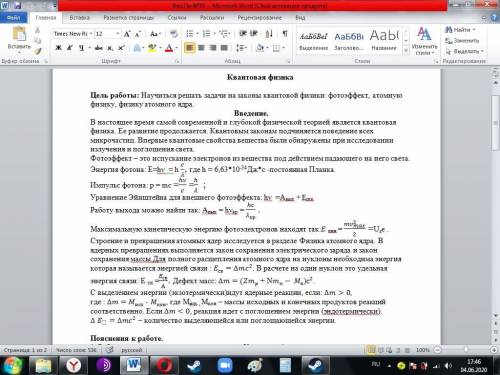The height and width of the screenshot is (375, 500).
Task: Select Center paragraph alignment
Action: [201, 48]
